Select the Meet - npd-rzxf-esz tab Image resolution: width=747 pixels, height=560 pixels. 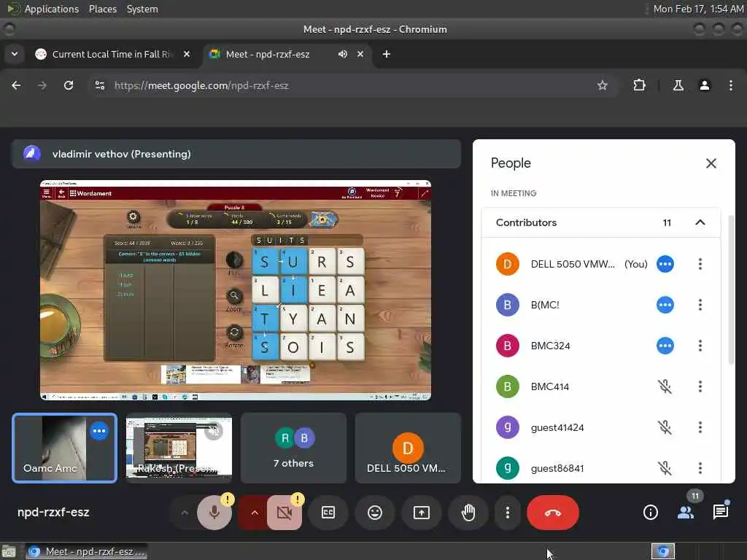(x=268, y=54)
